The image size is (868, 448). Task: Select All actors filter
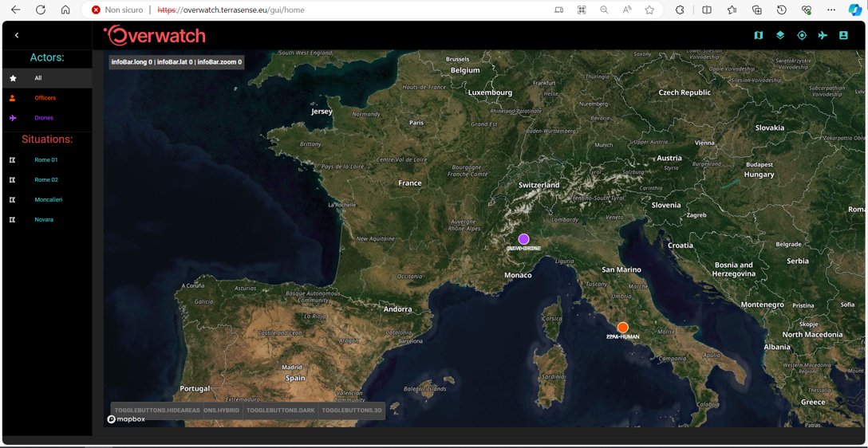37,78
